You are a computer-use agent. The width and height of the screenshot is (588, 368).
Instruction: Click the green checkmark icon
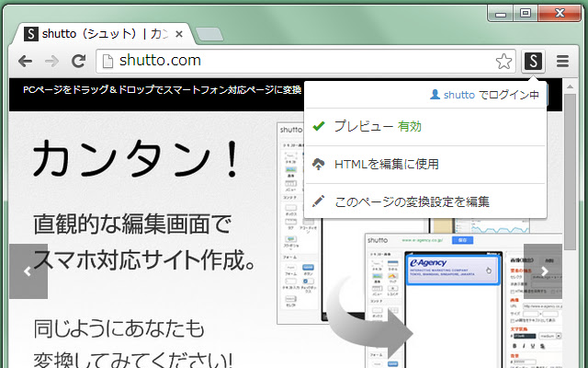319,126
